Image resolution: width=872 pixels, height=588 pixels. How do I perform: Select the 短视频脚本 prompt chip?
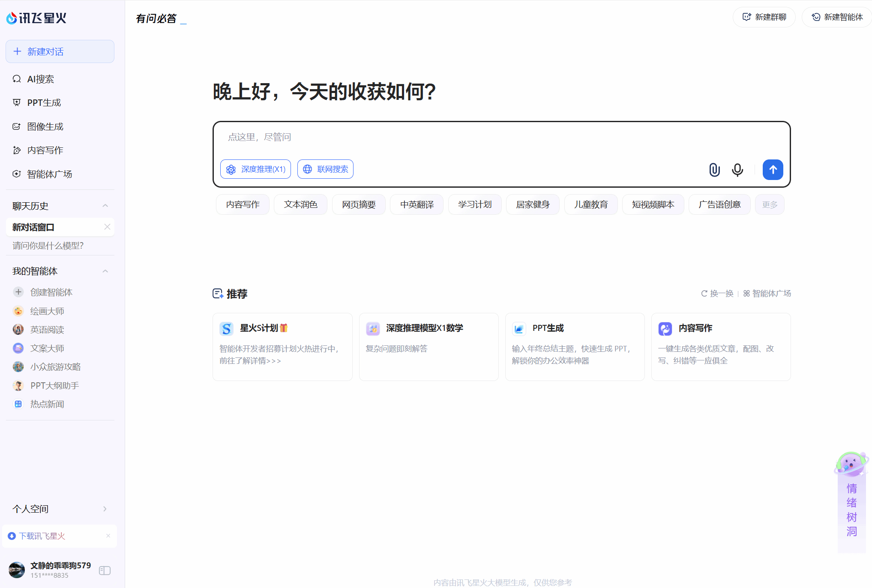pyautogui.click(x=653, y=204)
